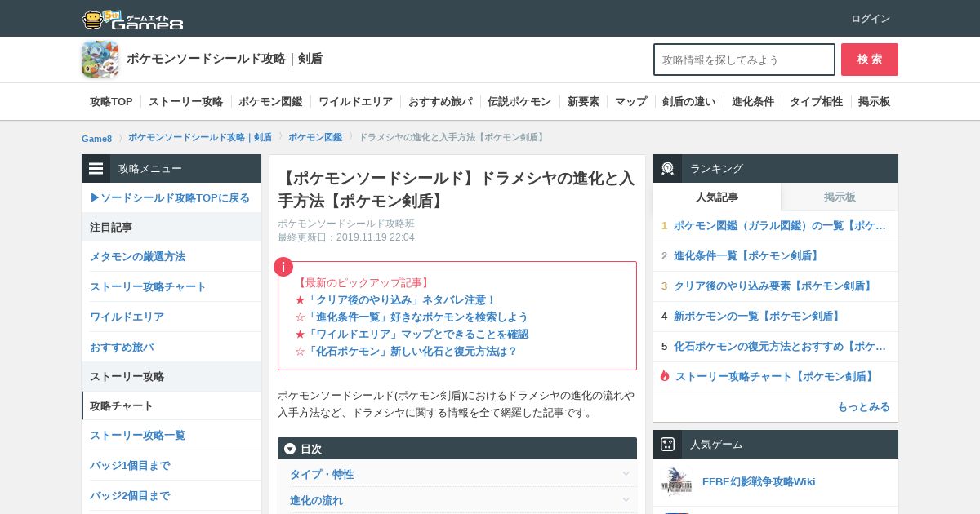Click the hamburger icon beside 攻略メニュー
The width and height of the screenshot is (980, 514).
[96, 168]
